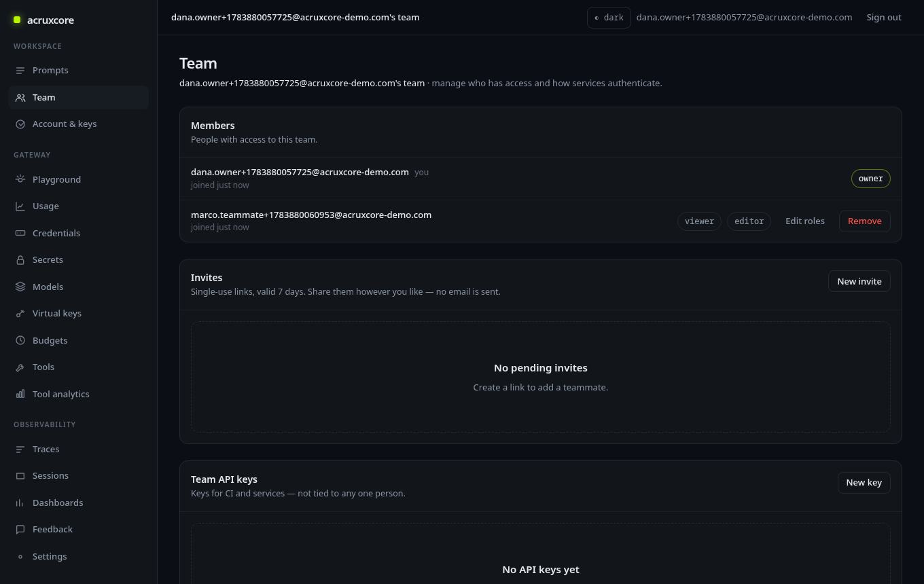
Task: Open the Feedback page
Action: click(x=78, y=530)
